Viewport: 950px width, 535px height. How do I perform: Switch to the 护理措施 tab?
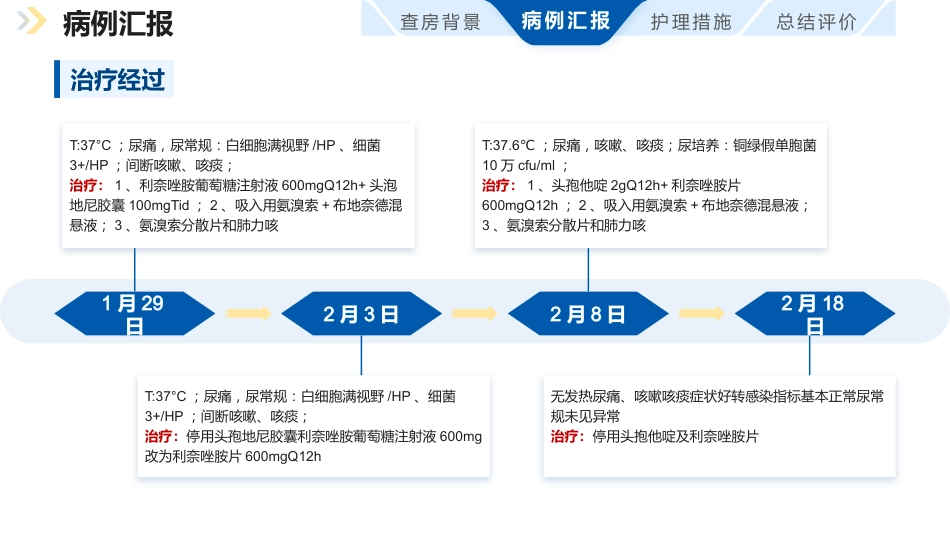[691, 22]
